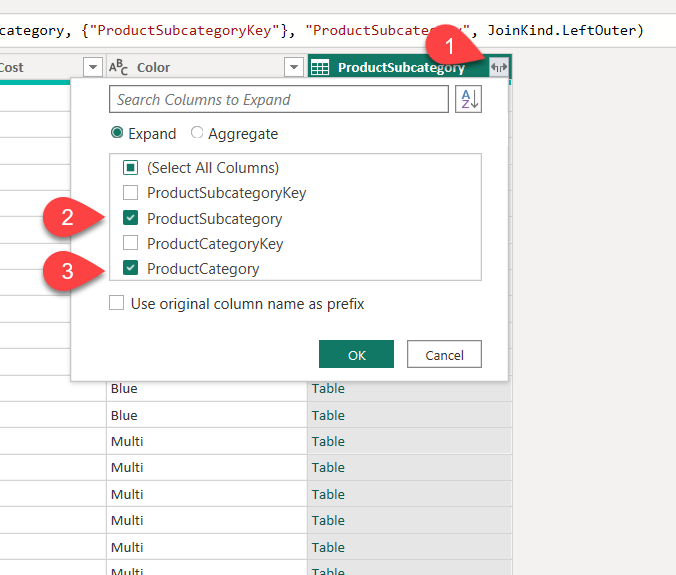Click the Table value beside the first Blue row
676x575 pixels.
click(x=328, y=389)
